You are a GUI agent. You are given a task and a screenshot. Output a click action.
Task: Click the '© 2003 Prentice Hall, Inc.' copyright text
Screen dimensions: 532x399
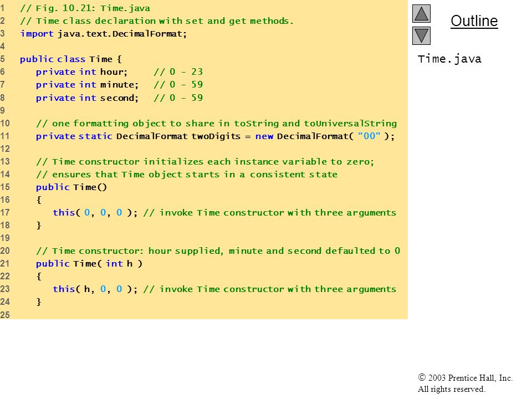pos(465,377)
